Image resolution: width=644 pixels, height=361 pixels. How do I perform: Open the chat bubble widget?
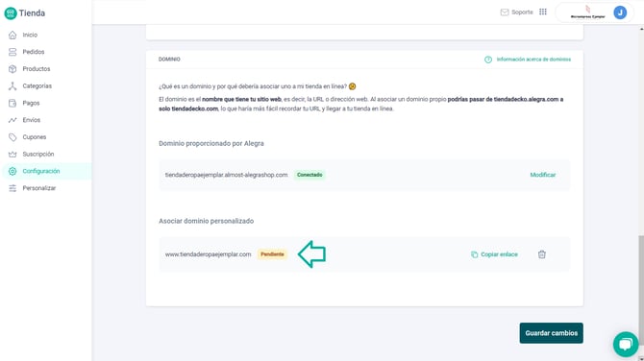(626, 344)
